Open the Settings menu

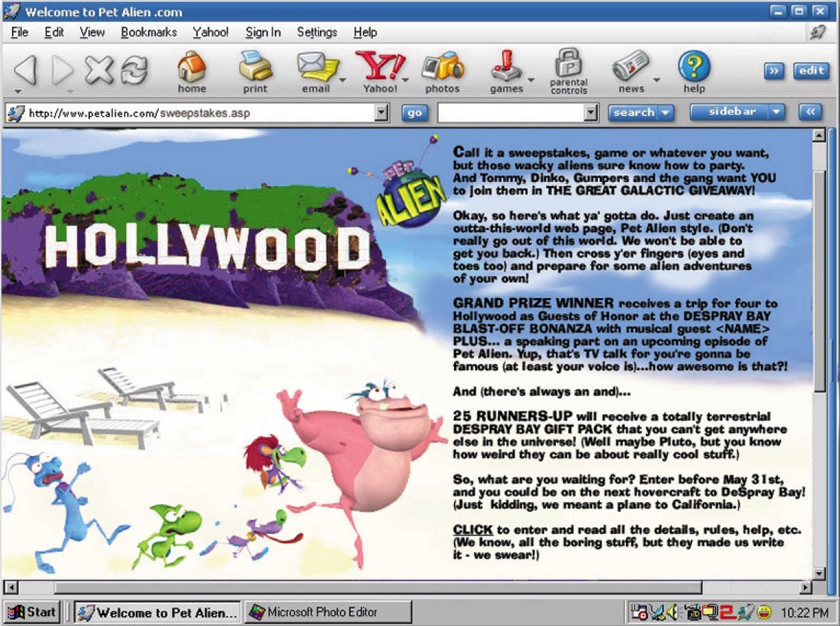point(317,32)
